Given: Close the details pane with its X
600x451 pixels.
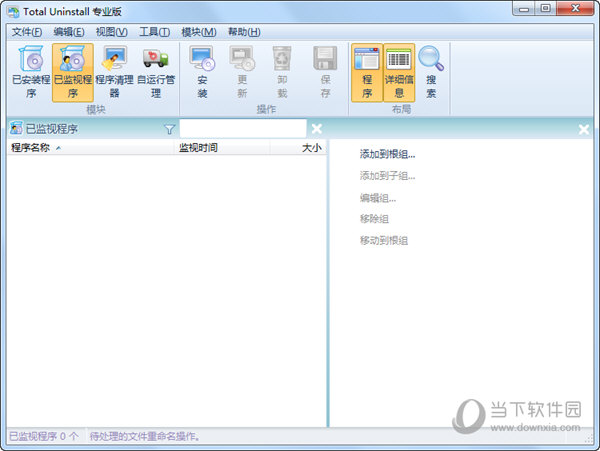Looking at the screenshot, I should pos(584,129).
